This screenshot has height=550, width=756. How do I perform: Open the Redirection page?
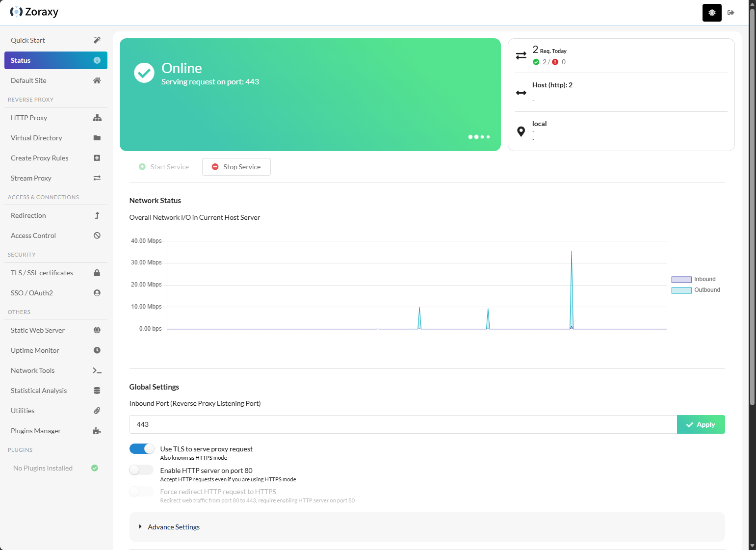(x=56, y=215)
